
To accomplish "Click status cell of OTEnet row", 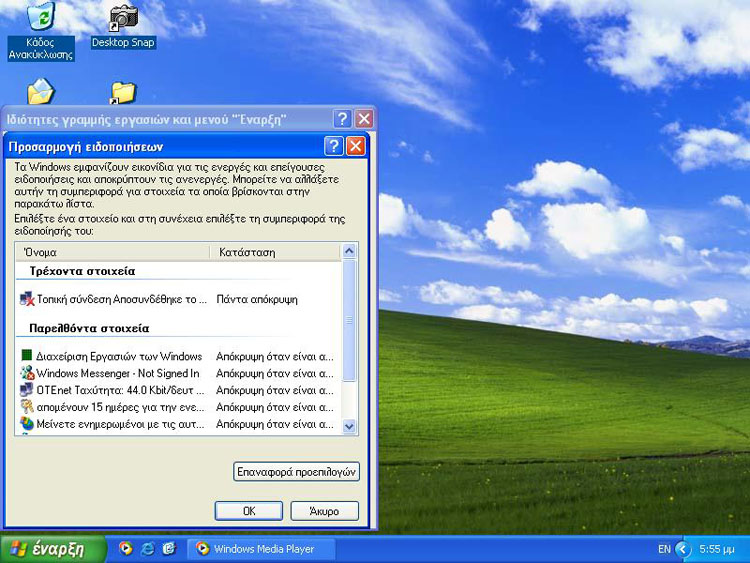I will click(x=275, y=390).
